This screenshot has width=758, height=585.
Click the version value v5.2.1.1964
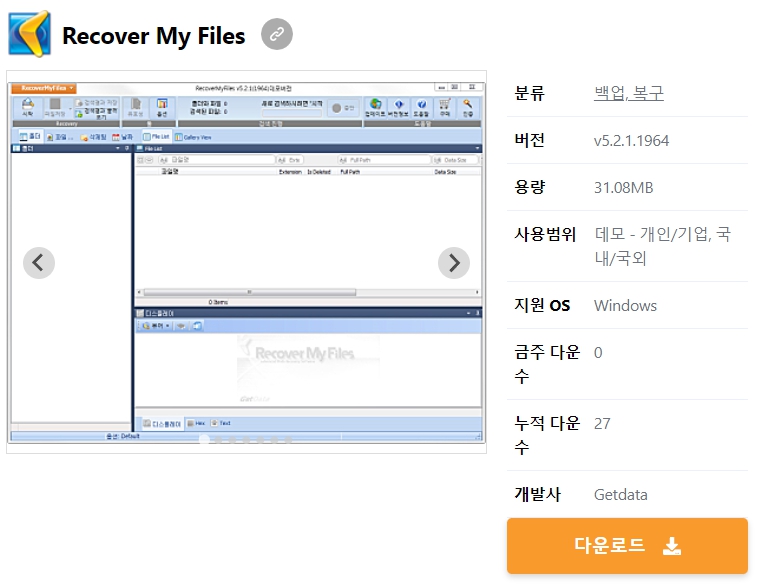click(631, 141)
